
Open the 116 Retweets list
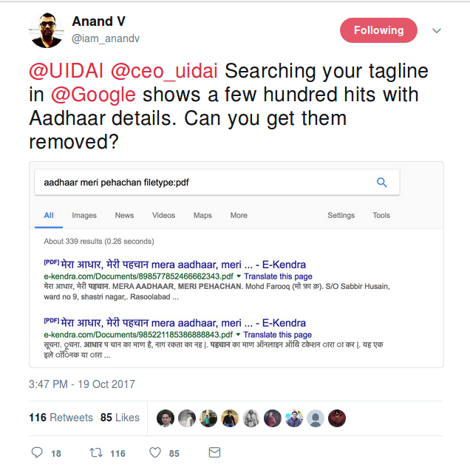click(x=61, y=418)
